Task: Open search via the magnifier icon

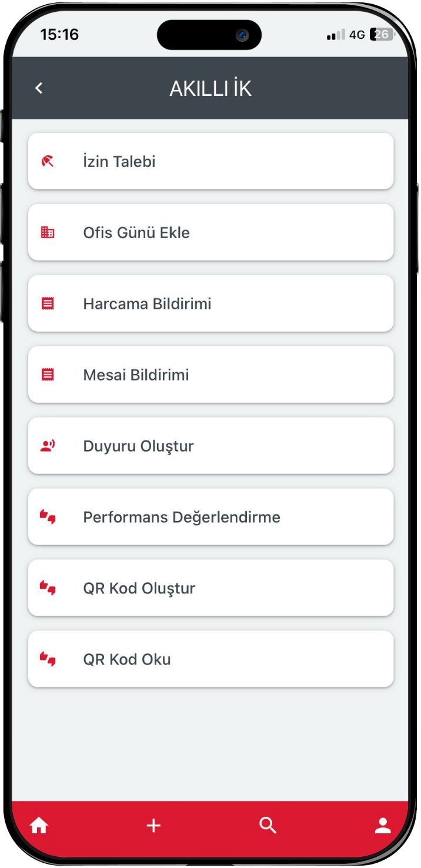Action: pos(268,826)
